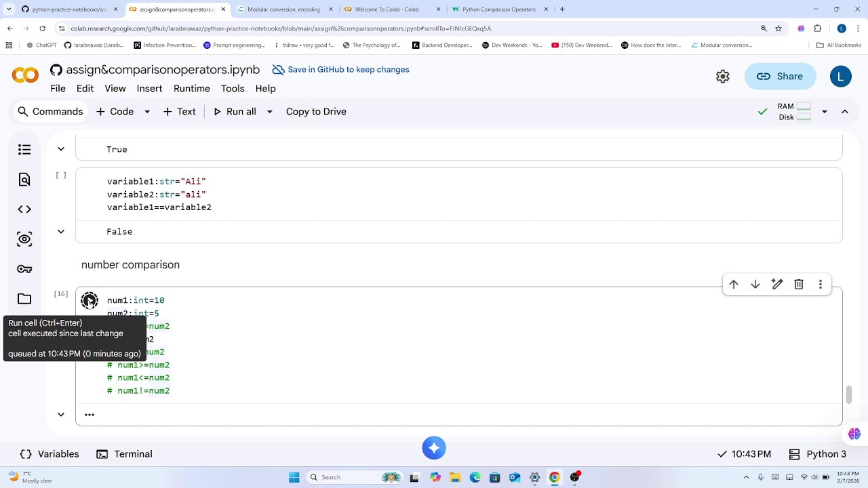Open the Secrets key icon in sidebar
Viewport: 868px width, 488px height.
point(24,269)
